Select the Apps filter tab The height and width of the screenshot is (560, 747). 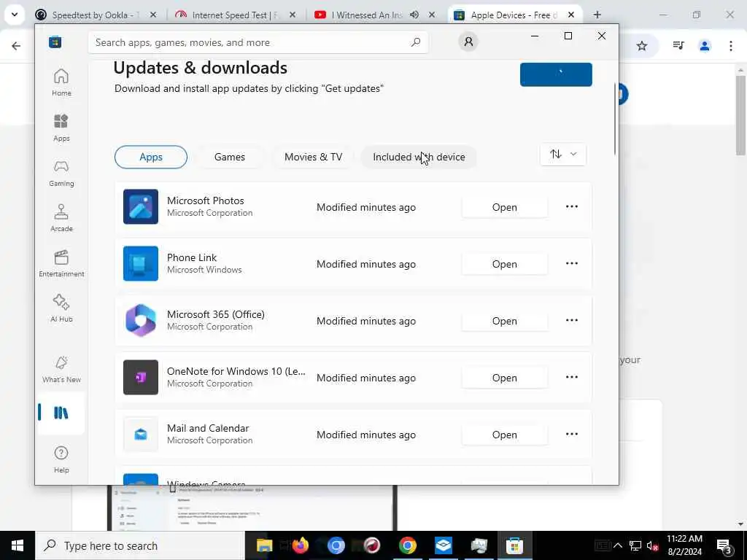click(151, 157)
